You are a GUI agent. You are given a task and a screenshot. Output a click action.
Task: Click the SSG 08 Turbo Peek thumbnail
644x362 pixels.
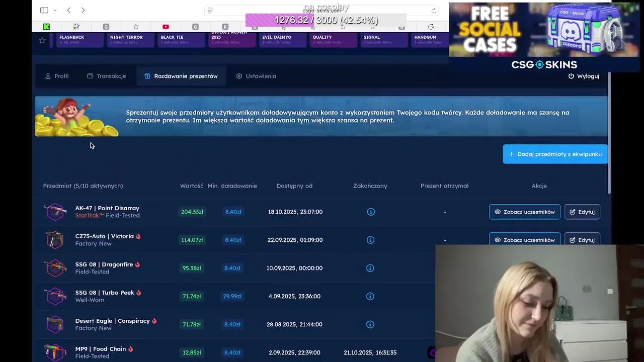(x=55, y=296)
